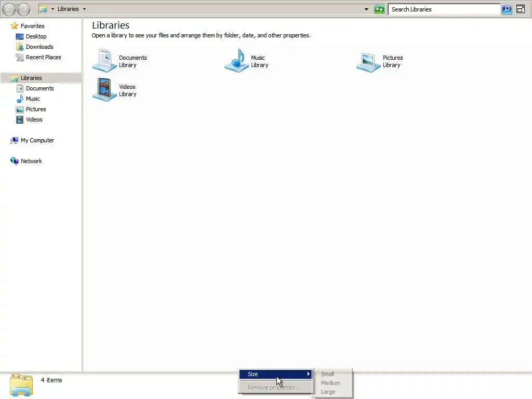Viewport: 532px width, 399px height.
Task: Click the Libraries heading text
Action: [x=111, y=25]
